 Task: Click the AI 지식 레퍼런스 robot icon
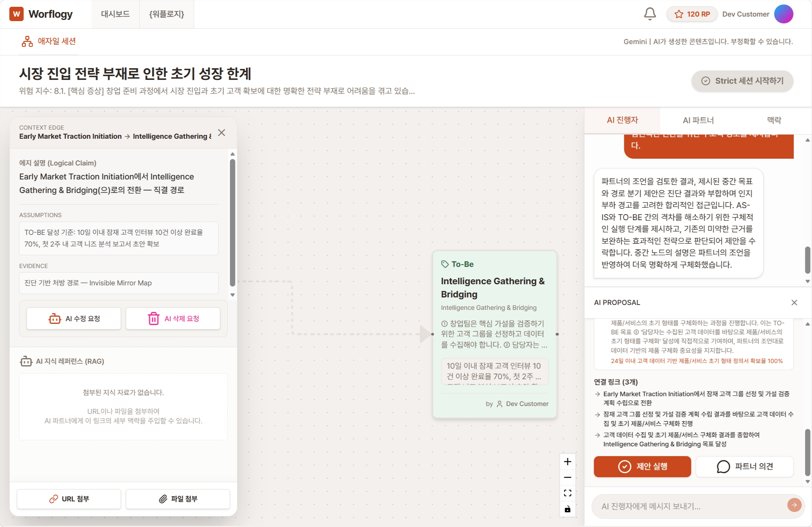(26, 361)
